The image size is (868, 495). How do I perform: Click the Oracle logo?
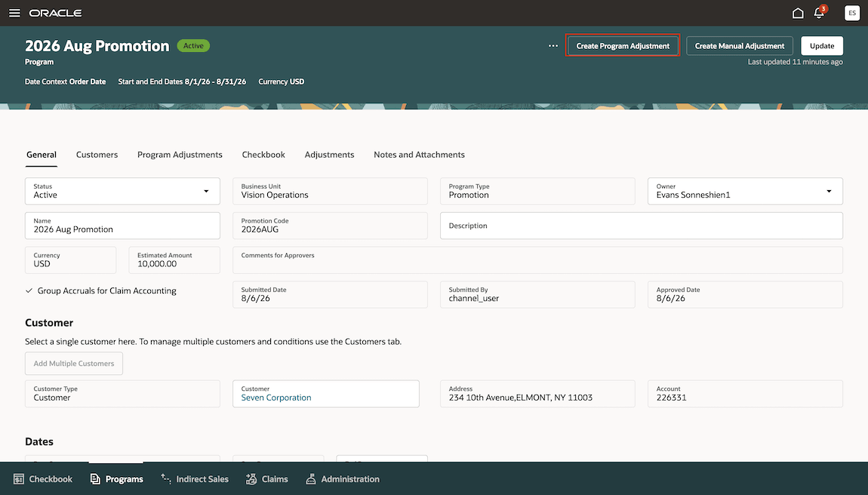click(55, 13)
